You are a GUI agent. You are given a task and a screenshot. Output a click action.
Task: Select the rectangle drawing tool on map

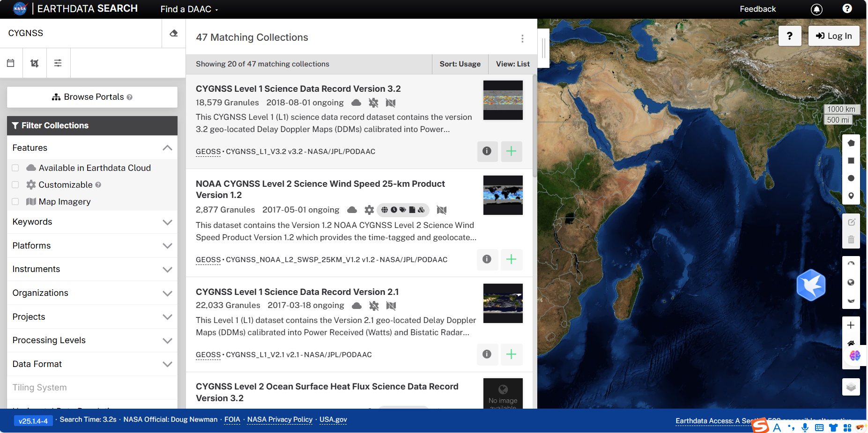click(x=851, y=161)
